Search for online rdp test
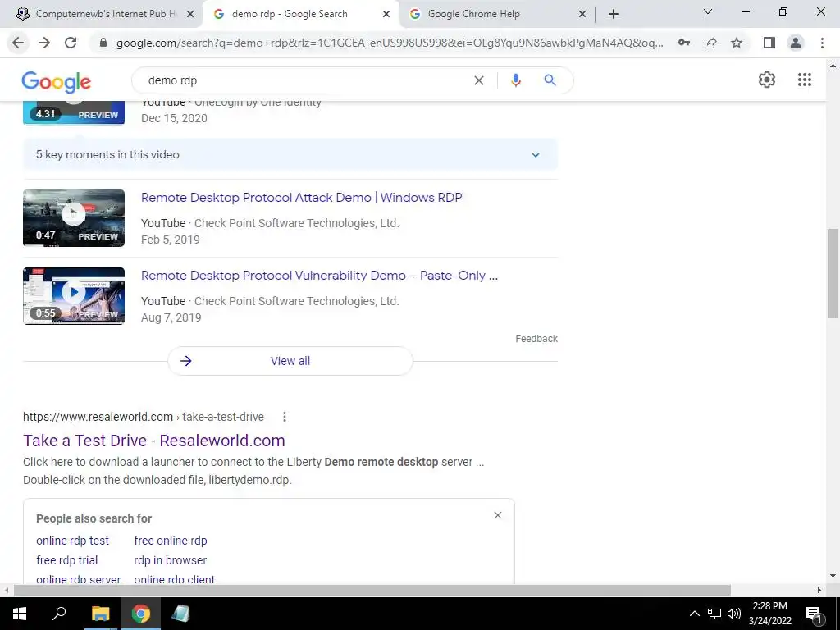This screenshot has height=630, width=840. 72,541
